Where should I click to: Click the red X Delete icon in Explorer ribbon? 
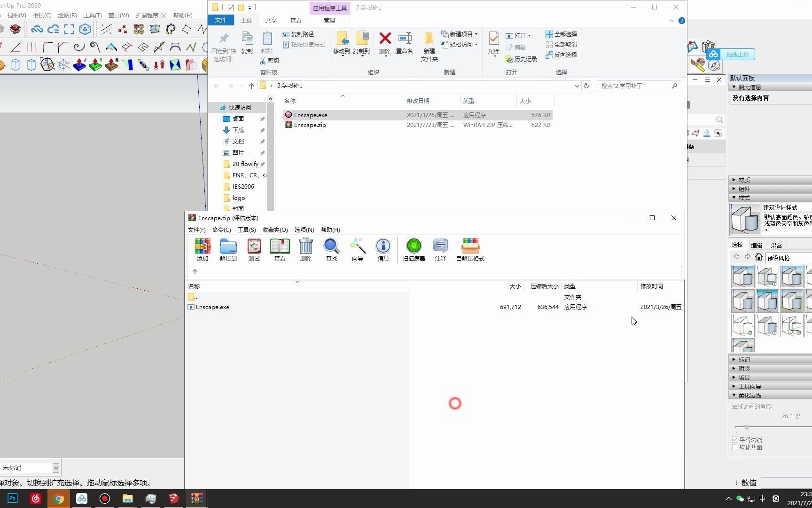[x=385, y=39]
